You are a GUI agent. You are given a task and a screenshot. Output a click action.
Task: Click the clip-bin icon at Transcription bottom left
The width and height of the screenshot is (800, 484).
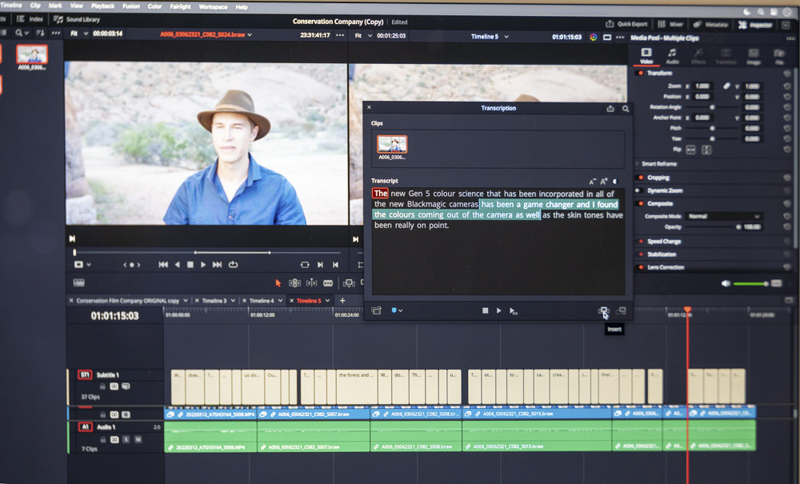pos(377,311)
